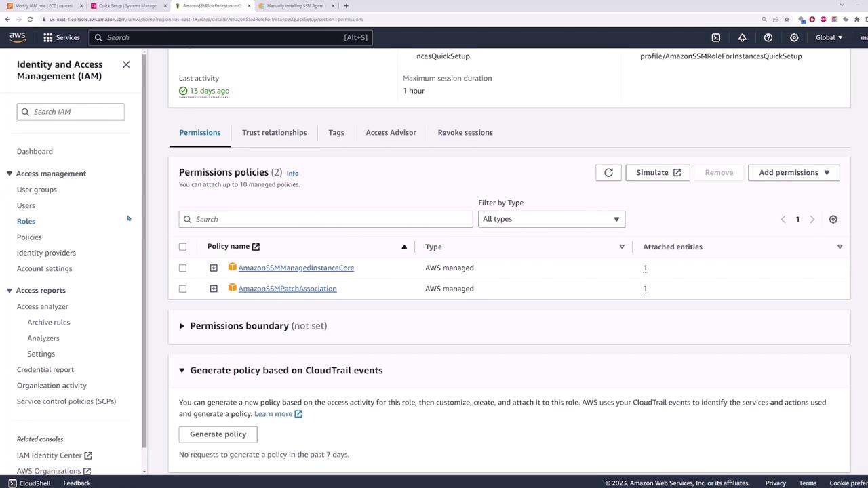This screenshot has height=488, width=868.
Task: Check the AmazonSSMManagedInstanceCore row checkbox
Action: tap(182, 268)
